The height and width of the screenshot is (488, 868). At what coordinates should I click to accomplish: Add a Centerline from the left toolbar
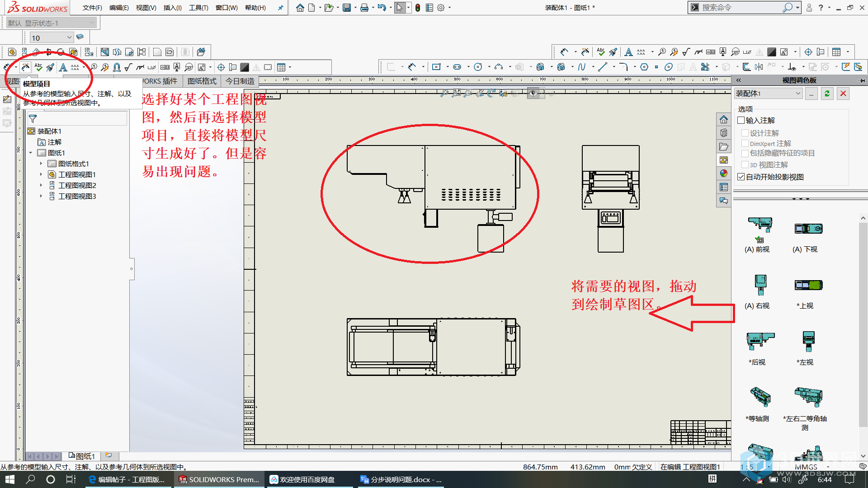coord(233,67)
